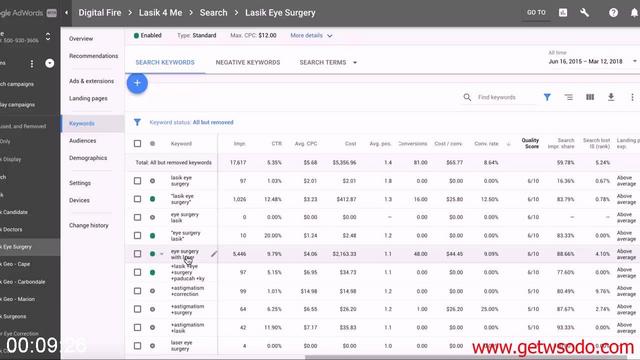Click status dot of 'eye surgery lasik' row
Image resolution: width=640 pixels, height=360 pixels.
click(152, 217)
